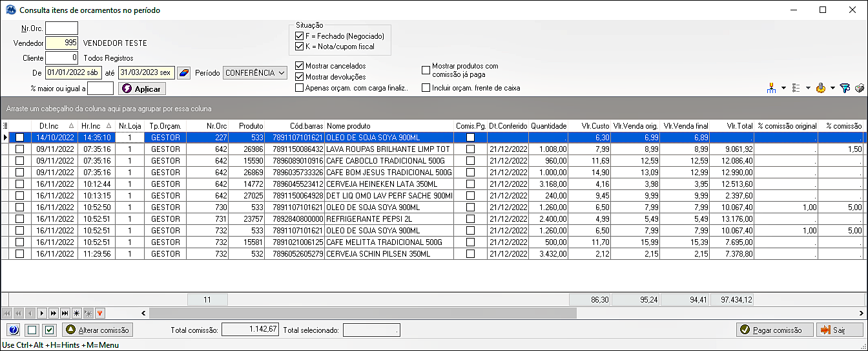Uncheck Mostrar cancelados

tap(299, 66)
